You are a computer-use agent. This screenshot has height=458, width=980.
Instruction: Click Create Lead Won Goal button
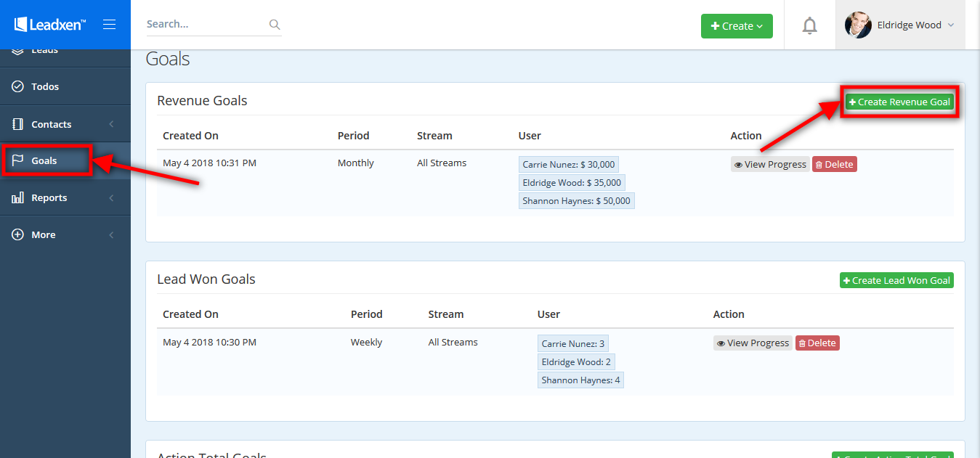coord(896,280)
